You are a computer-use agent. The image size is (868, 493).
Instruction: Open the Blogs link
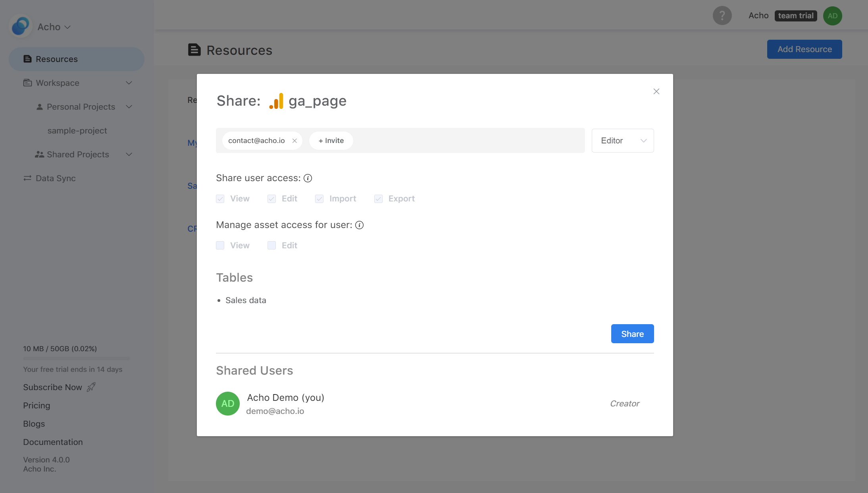click(x=34, y=423)
